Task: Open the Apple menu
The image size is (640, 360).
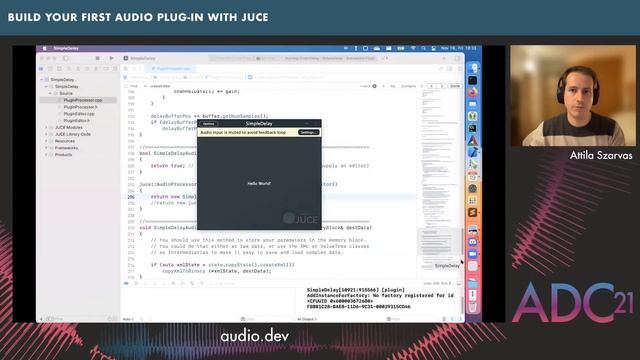Action: tap(44, 48)
